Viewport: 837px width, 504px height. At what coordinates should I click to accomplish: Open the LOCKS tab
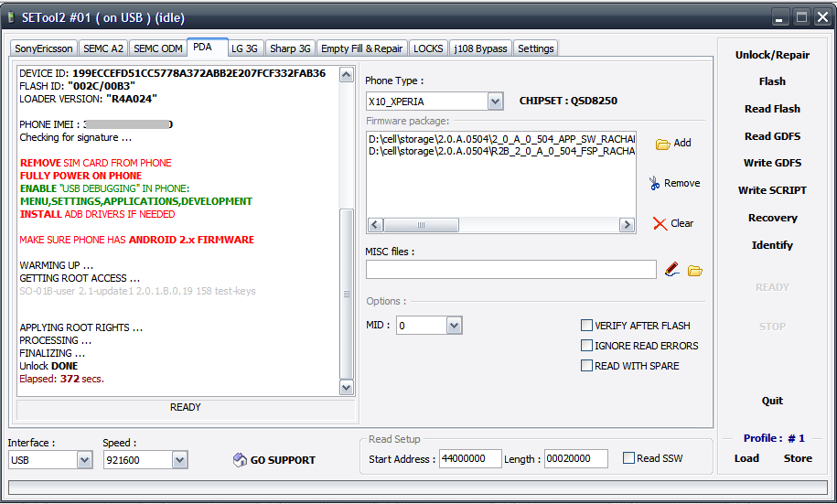pos(428,48)
